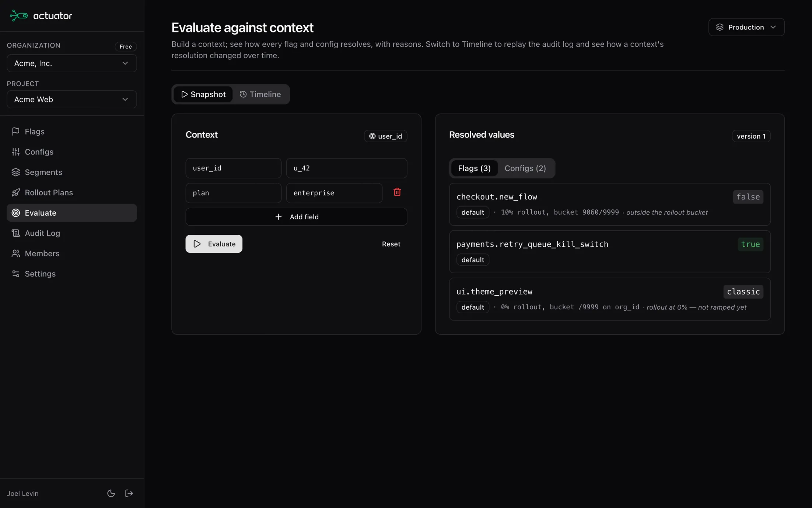Click the user_id targeting key badge
812x508 pixels.
click(x=385, y=136)
